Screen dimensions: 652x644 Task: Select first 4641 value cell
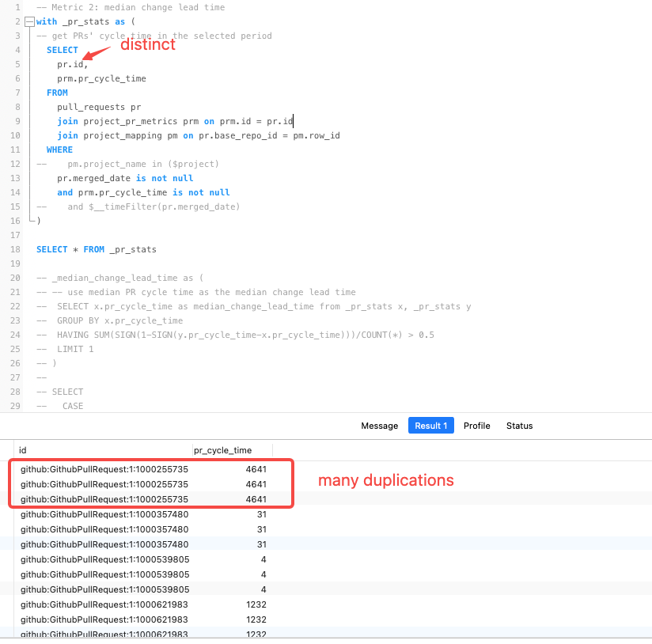pyautogui.click(x=256, y=469)
